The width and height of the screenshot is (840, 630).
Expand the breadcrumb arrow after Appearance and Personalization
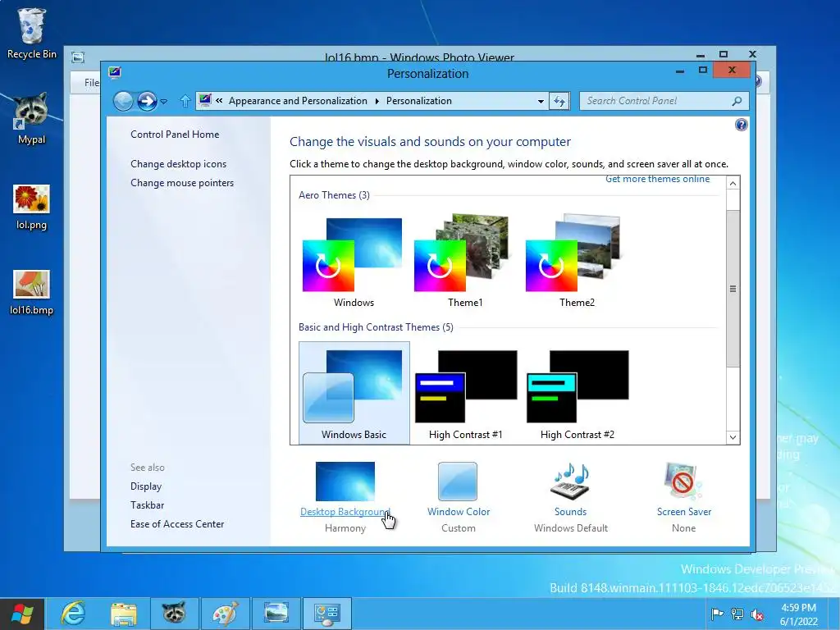click(x=377, y=101)
